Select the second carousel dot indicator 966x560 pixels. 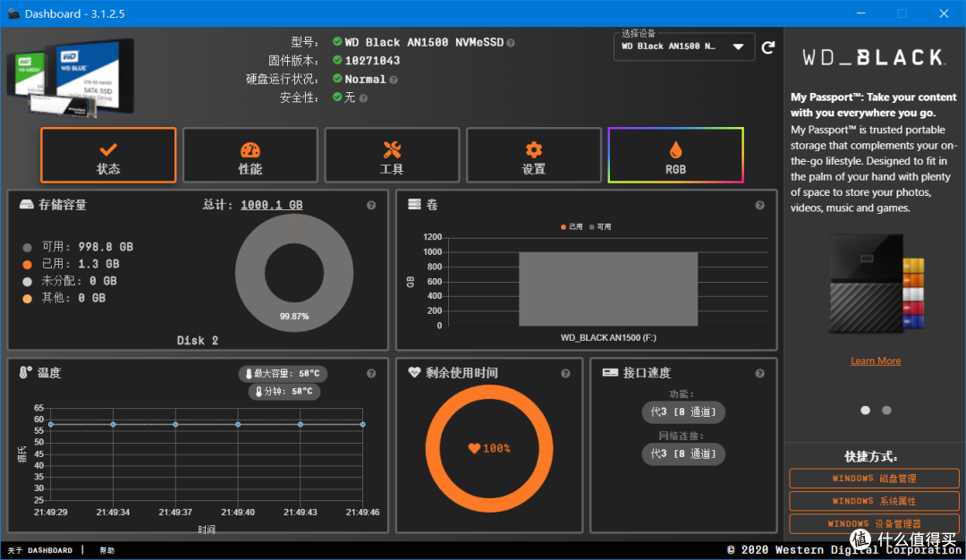(x=886, y=411)
